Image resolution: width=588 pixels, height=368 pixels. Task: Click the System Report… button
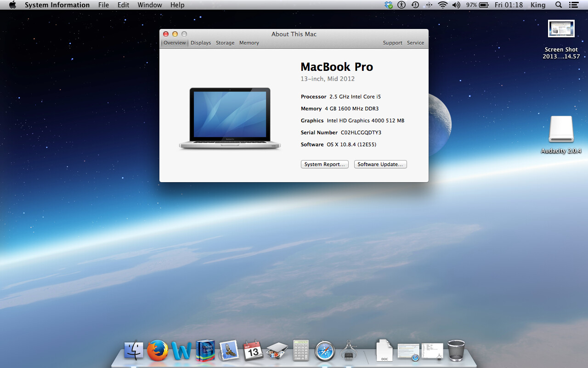click(x=325, y=164)
